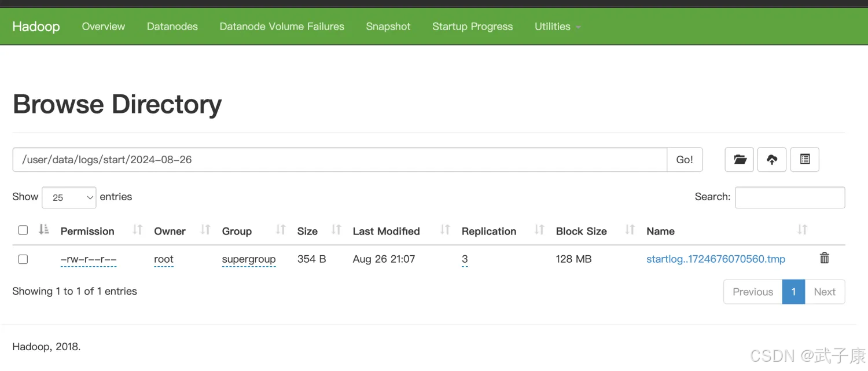The image size is (868, 371).
Task: Go to Datanodes page
Action: tap(172, 27)
